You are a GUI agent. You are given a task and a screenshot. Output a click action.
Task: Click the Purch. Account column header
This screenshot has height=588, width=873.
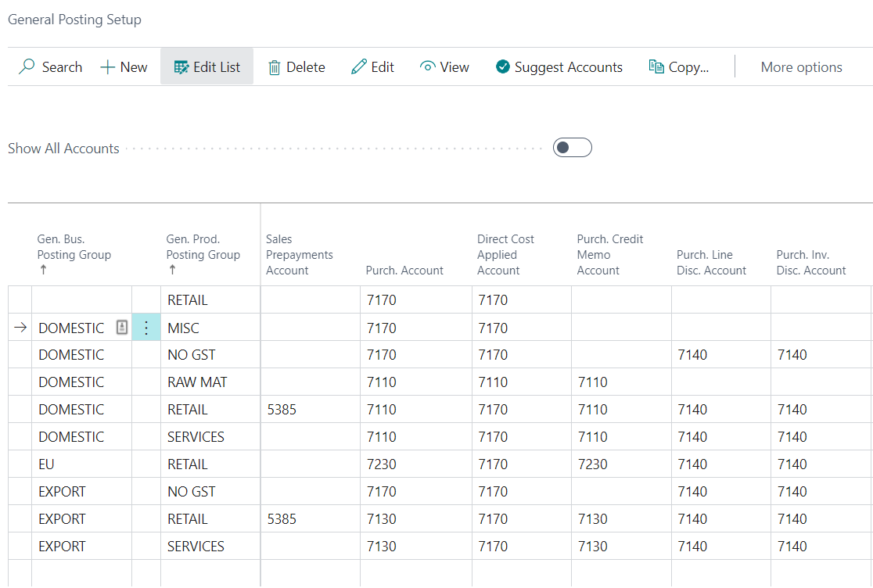pyautogui.click(x=404, y=270)
